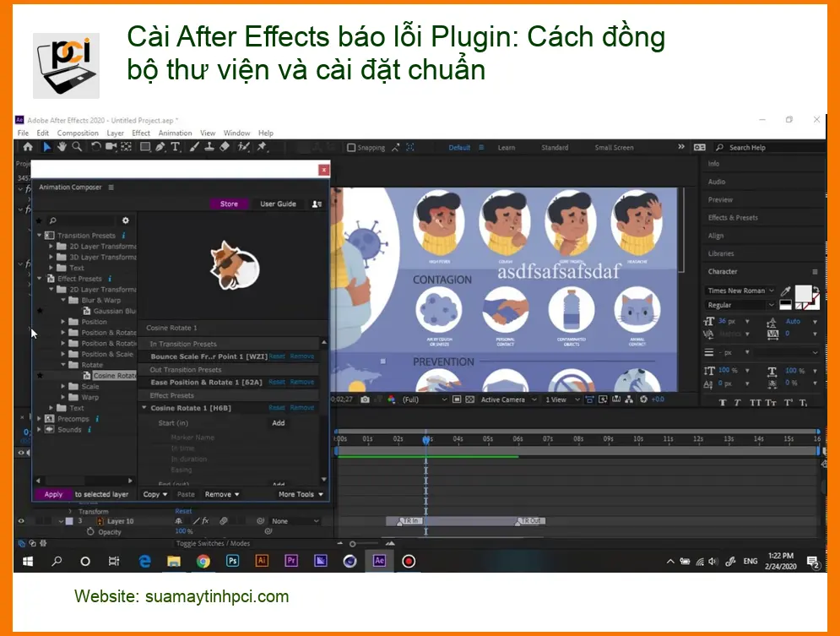Click the eyedropper in Character panel

pyautogui.click(x=785, y=291)
